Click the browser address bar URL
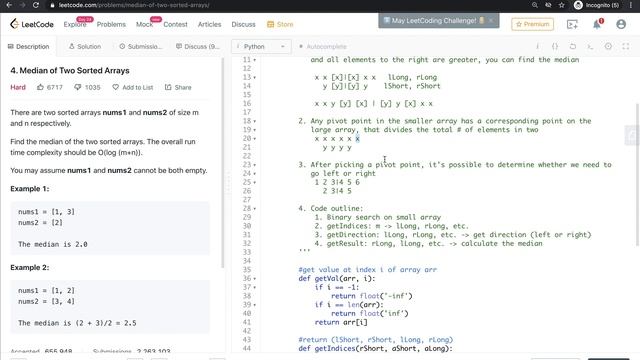 pyautogui.click(x=134, y=5)
